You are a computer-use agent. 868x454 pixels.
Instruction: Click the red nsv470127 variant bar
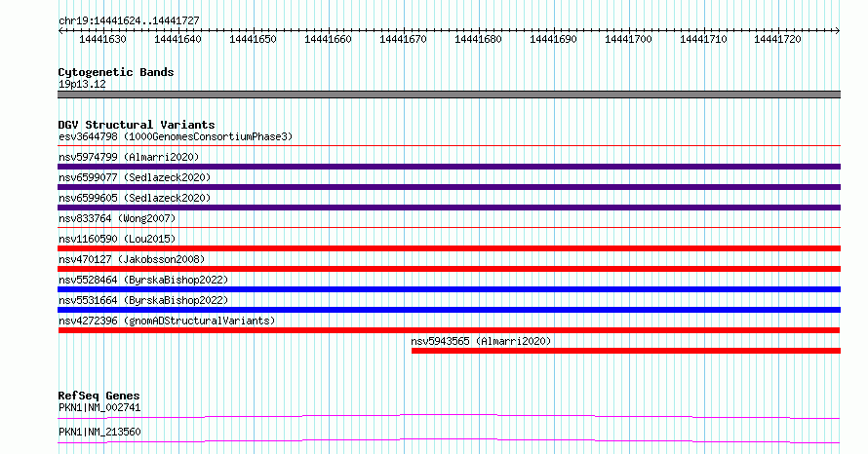(449, 269)
